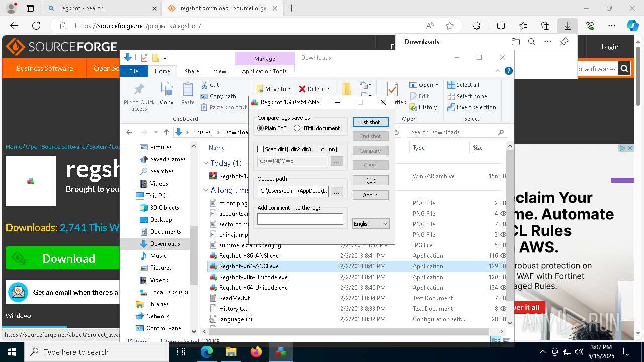
Task: Click Select none in ribbon
Action: pos(467,96)
